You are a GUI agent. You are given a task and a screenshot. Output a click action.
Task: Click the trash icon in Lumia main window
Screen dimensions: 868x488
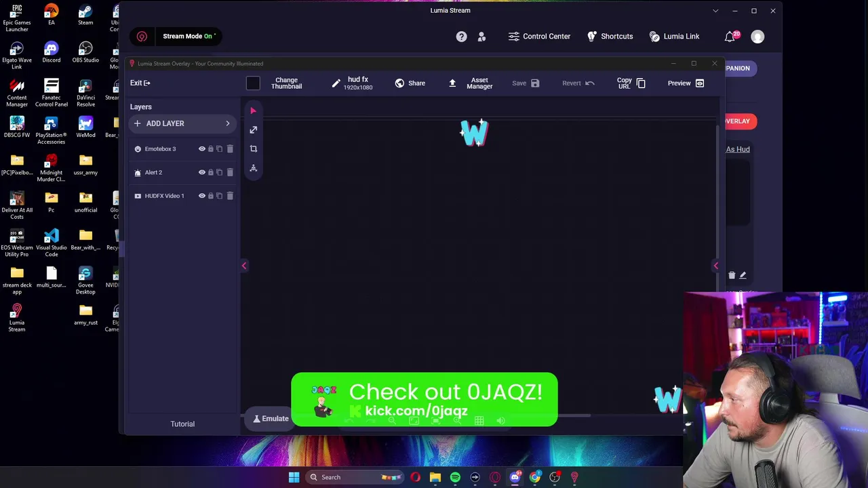732,275
